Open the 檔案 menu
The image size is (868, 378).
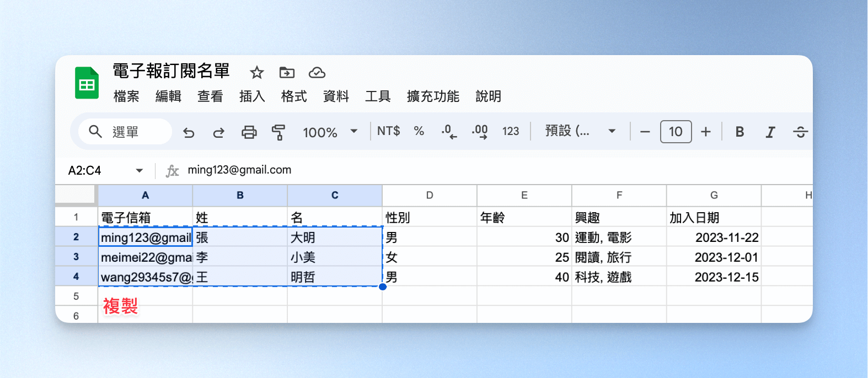click(x=126, y=96)
